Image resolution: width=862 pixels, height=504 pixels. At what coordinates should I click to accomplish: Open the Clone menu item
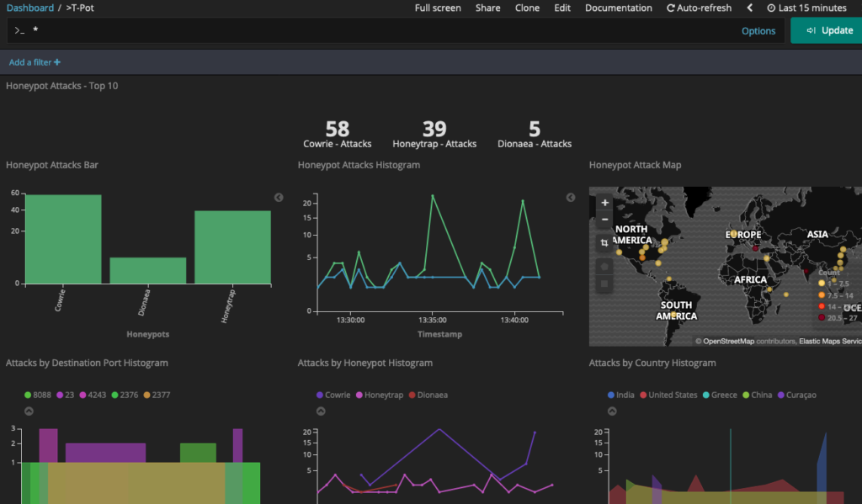tap(527, 8)
